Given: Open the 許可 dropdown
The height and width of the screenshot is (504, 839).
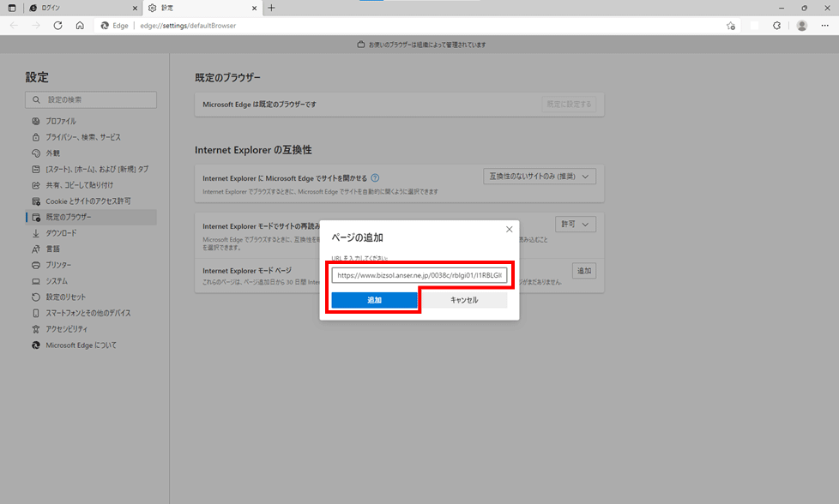Looking at the screenshot, I should tap(576, 225).
